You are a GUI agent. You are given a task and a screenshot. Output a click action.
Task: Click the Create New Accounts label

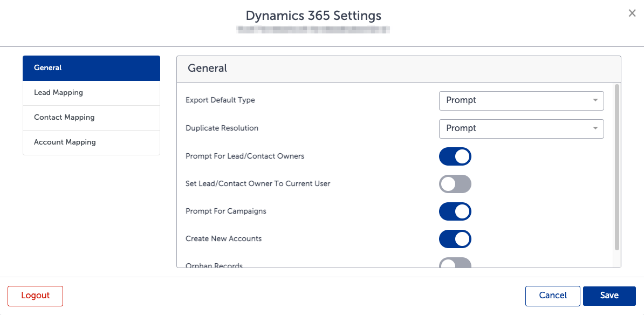tap(223, 238)
